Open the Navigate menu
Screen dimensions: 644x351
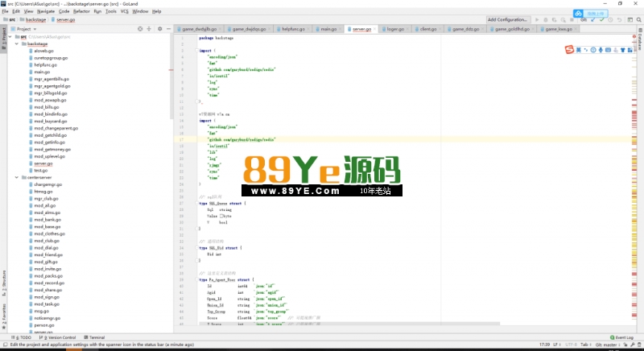coord(46,11)
